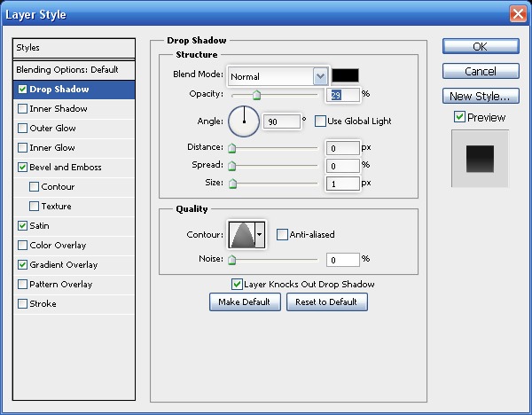Select the Gradient Overlay effect row
The image size is (532, 415).
tap(74, 265)
